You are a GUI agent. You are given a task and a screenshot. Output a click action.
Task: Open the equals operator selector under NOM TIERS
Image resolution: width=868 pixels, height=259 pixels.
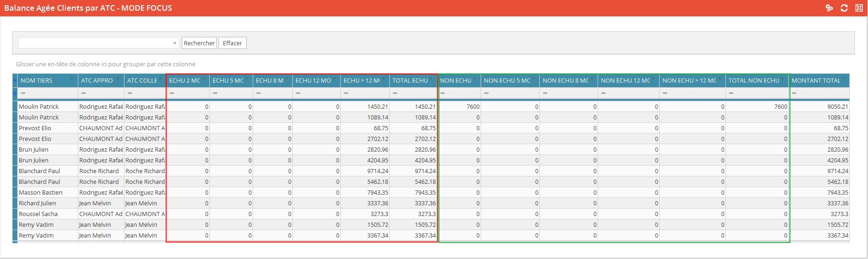point(23,93)
